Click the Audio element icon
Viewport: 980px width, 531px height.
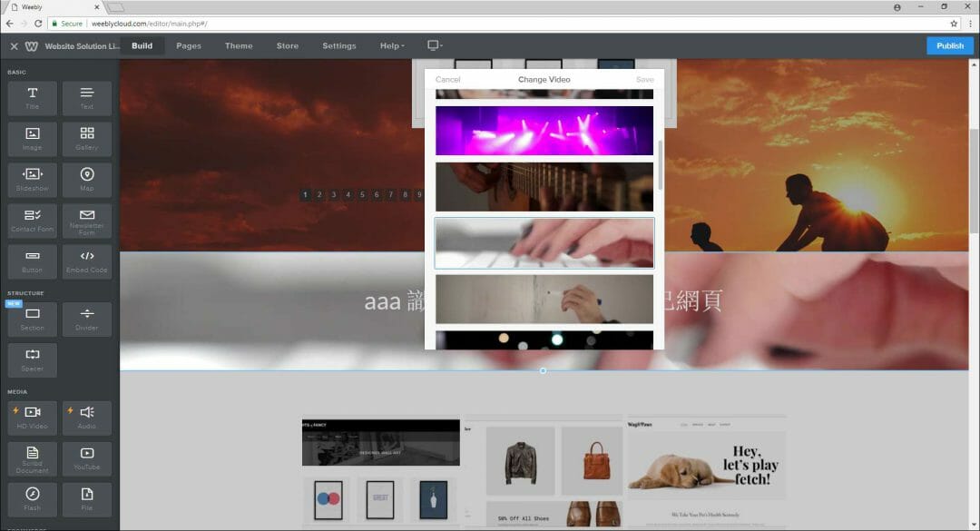click(x=87, y=417)
